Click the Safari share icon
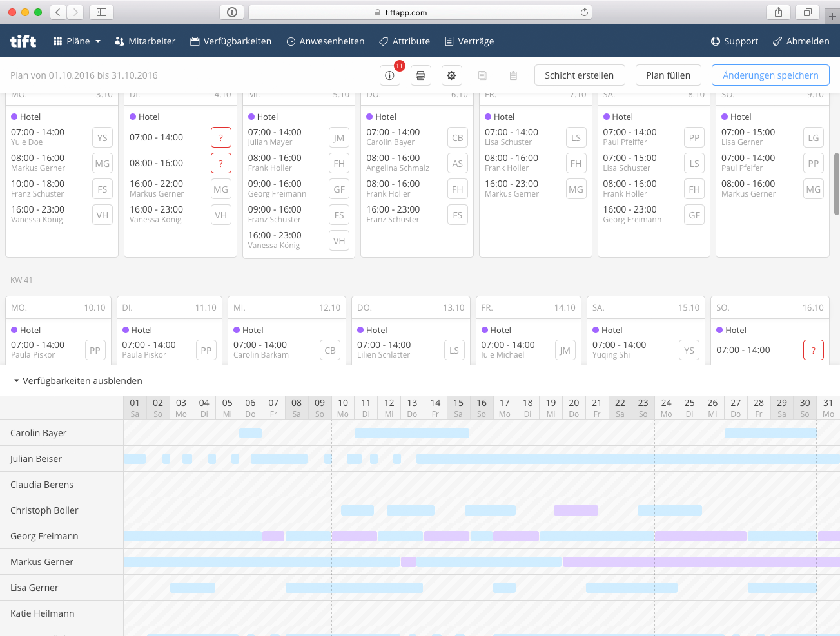This screenshot has width=840, height=636. click(x=778, y=12)
